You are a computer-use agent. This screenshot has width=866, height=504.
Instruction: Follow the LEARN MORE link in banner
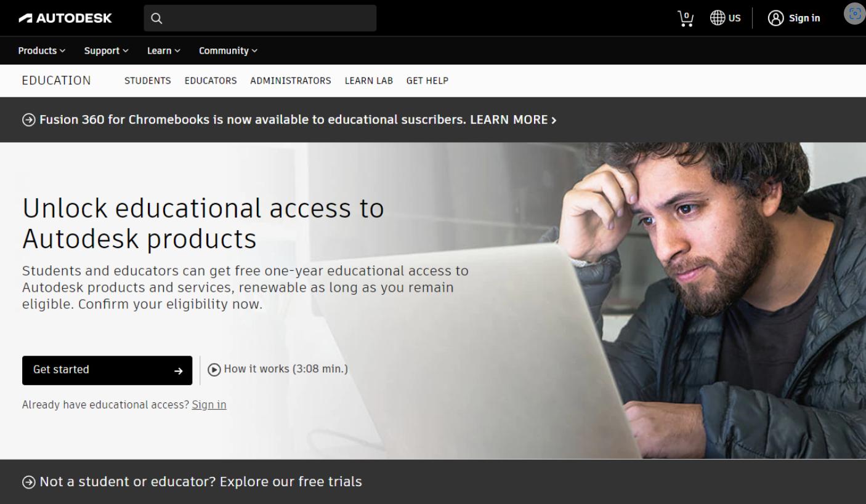tap(513, 119)
